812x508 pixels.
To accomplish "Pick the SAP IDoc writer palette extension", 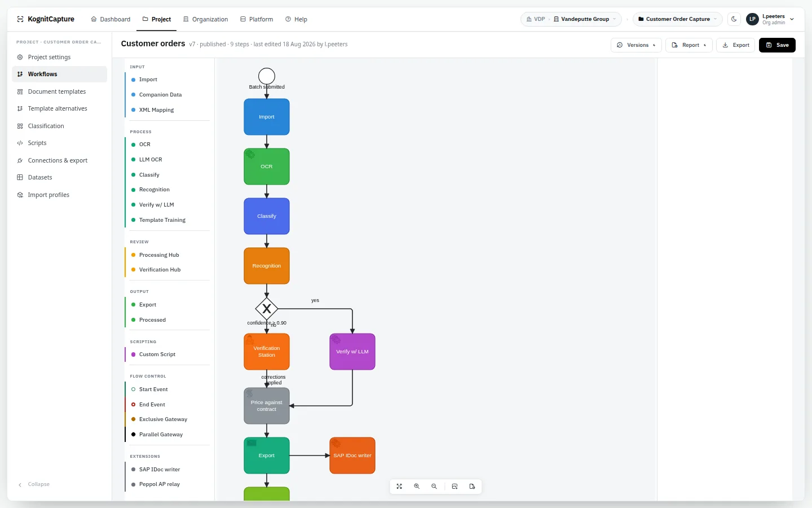I will [168, 470].
